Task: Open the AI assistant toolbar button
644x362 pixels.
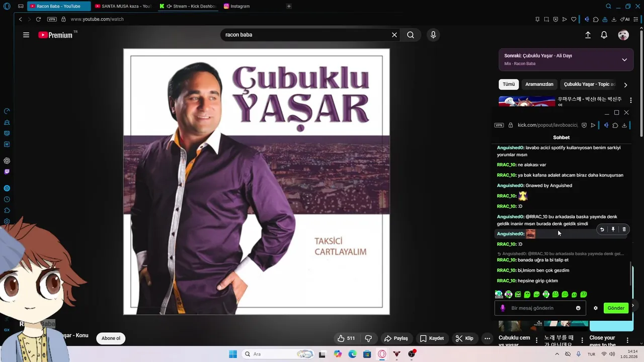Action: click(x=625, y=19)
